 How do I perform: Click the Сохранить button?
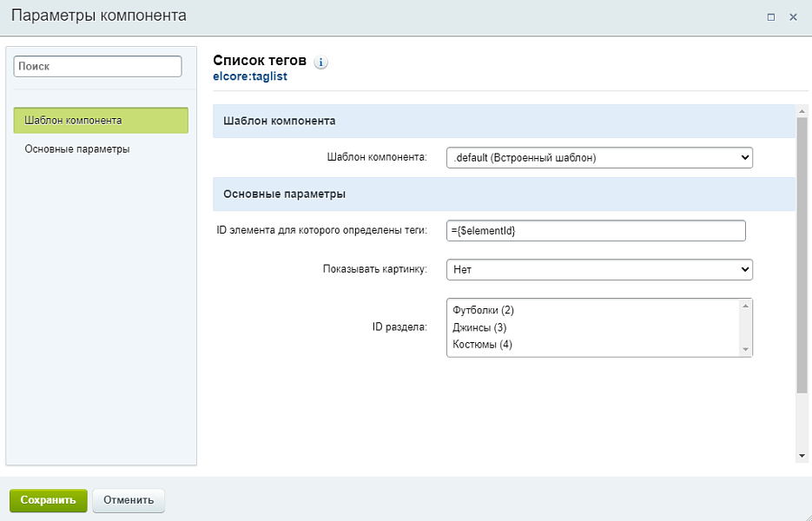coord(49,500)
